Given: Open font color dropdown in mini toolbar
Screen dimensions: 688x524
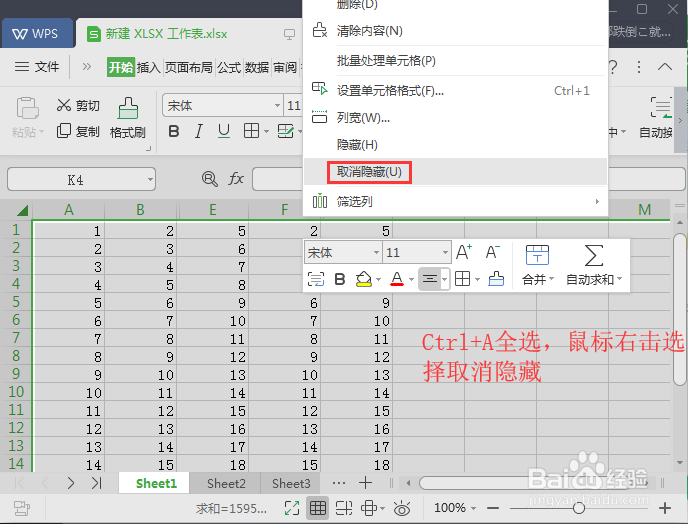Looking at the screenshot, I should click(411, 279).
